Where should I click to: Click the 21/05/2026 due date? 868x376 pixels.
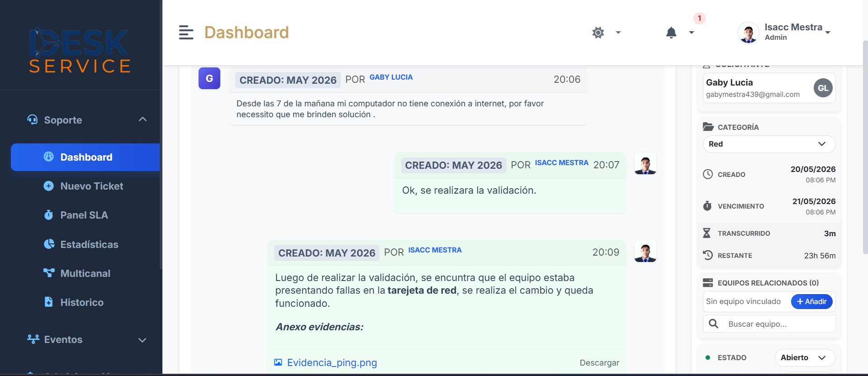pyautogui.click(x=814, y=201)
